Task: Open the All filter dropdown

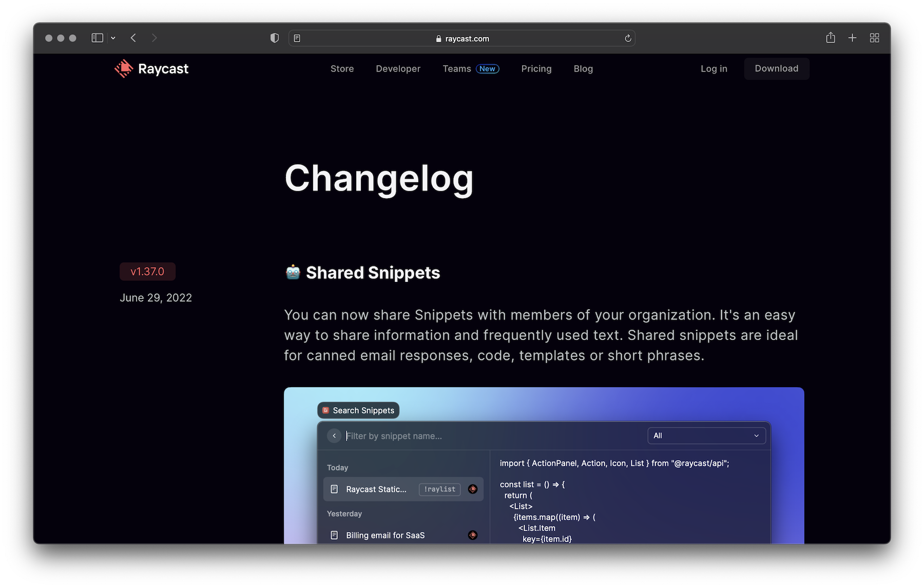Action: [x=706, y=435]
